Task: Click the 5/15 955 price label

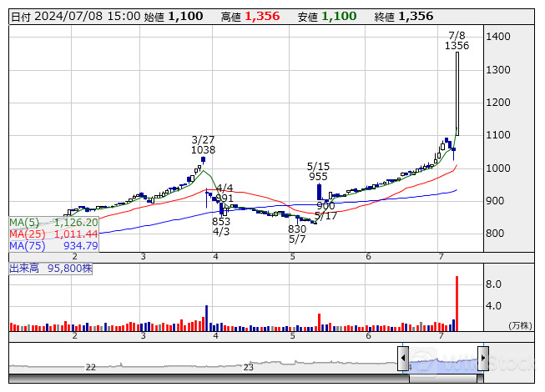Action: (x=318, y=172)
